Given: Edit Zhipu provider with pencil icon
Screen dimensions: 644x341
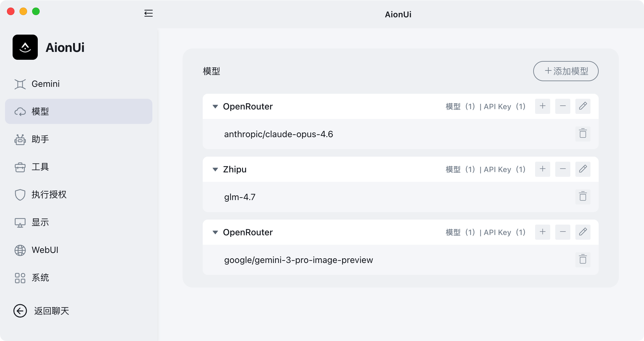Looking at the screenshot, I should pyautogui.click(x=583, y=169).
